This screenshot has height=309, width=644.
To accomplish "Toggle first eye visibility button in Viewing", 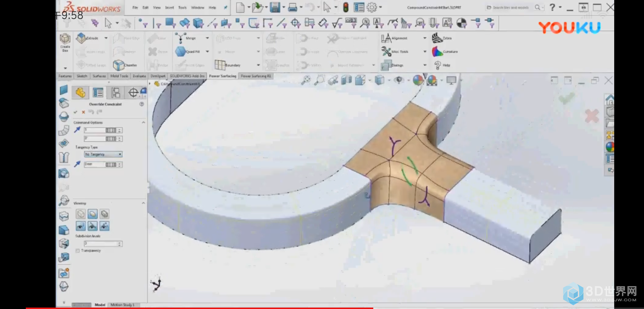I will 80,226.
